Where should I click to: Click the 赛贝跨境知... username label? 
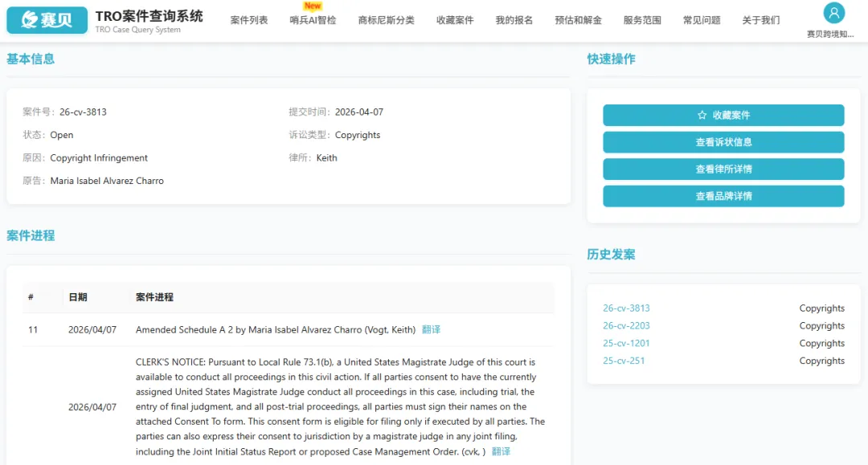pyautogui.click(x=829, y=35)
